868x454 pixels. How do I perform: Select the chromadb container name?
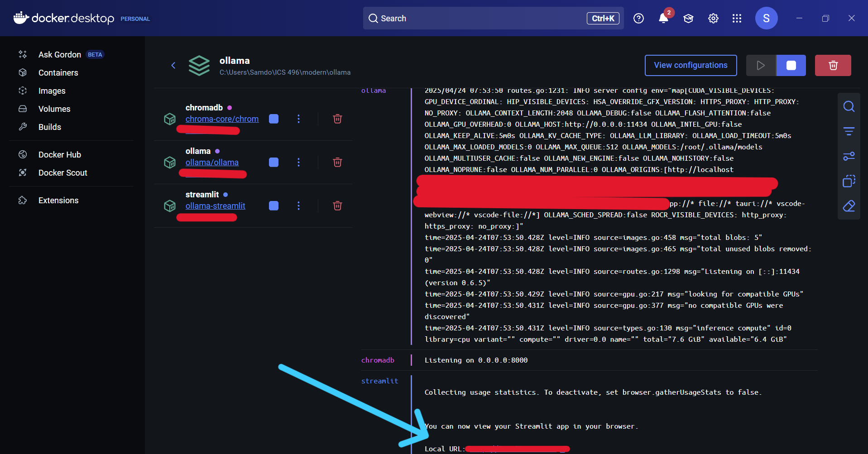[204, 108]
